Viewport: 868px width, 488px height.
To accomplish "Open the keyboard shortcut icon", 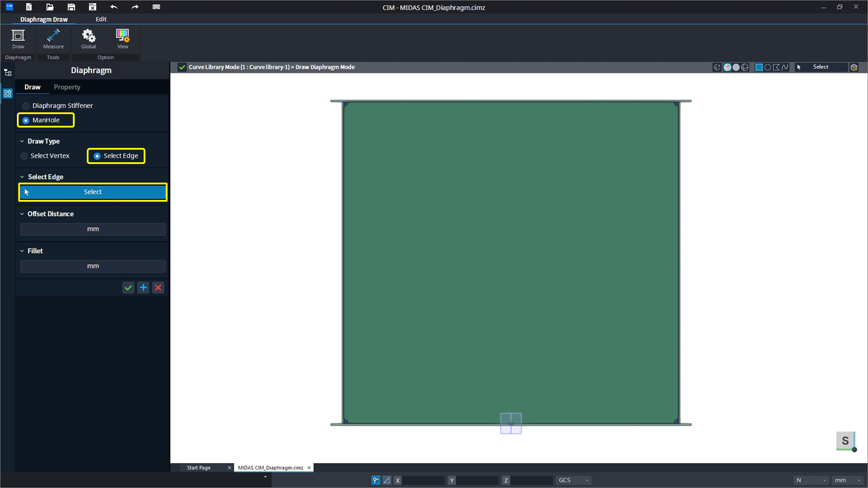I will click(x=156, y=7).
